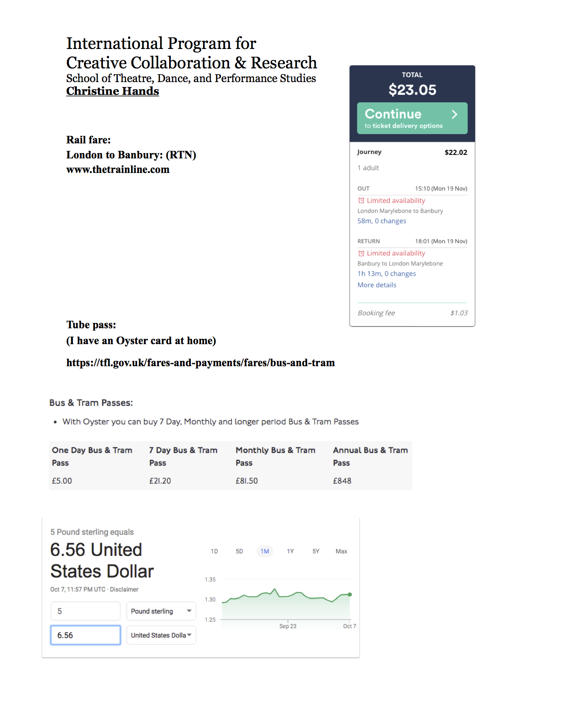563x728 pixels.
Task: Click the 'Bus & Tram Passes:' heading
Action: point(91,403)
